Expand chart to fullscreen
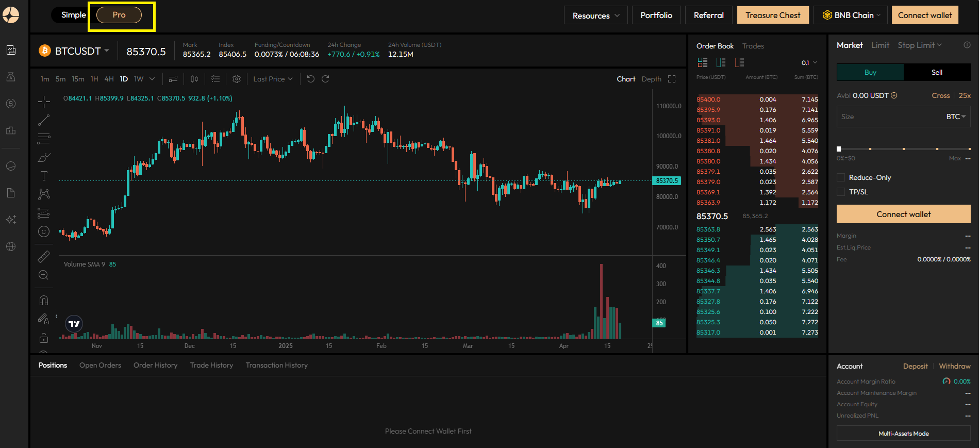The width and height of the screenshot is (980, 448). point(672,79)
